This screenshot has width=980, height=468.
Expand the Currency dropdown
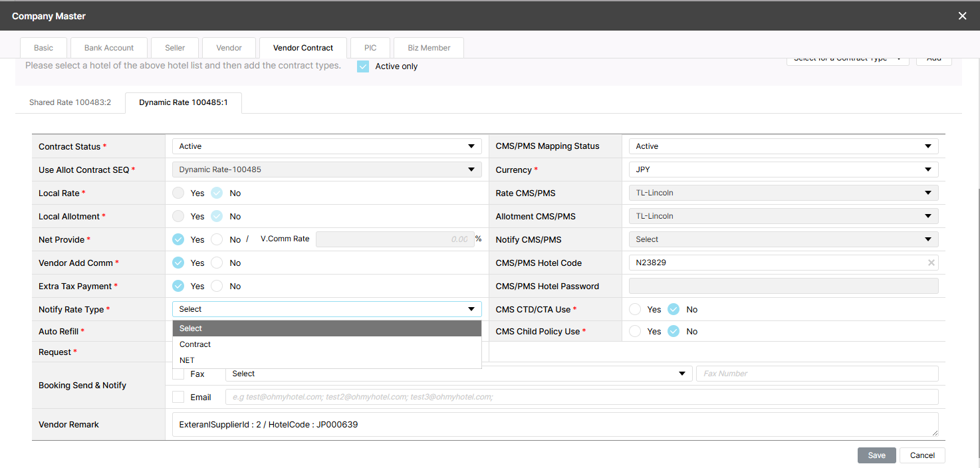(783, 170)
